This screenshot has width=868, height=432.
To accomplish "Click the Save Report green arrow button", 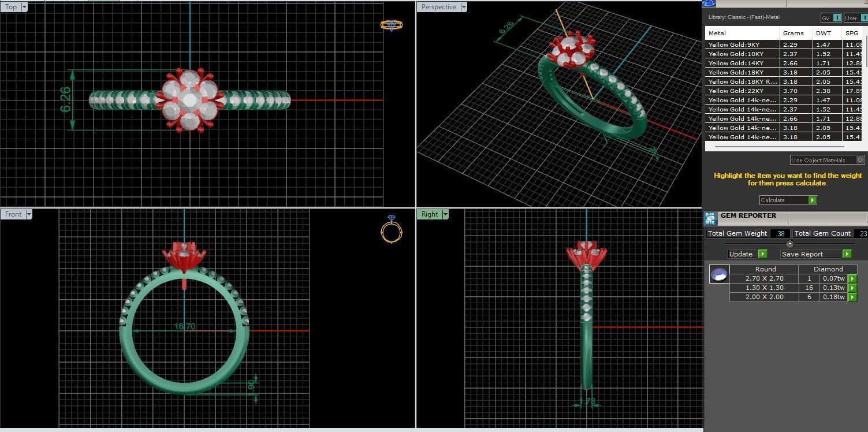I will [847, 254].
